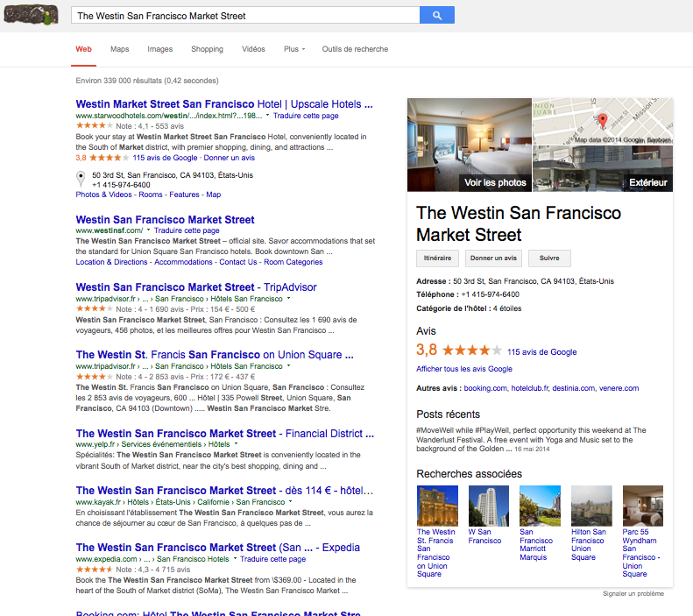Open Outils de recherche options

[x=355, y=49]
